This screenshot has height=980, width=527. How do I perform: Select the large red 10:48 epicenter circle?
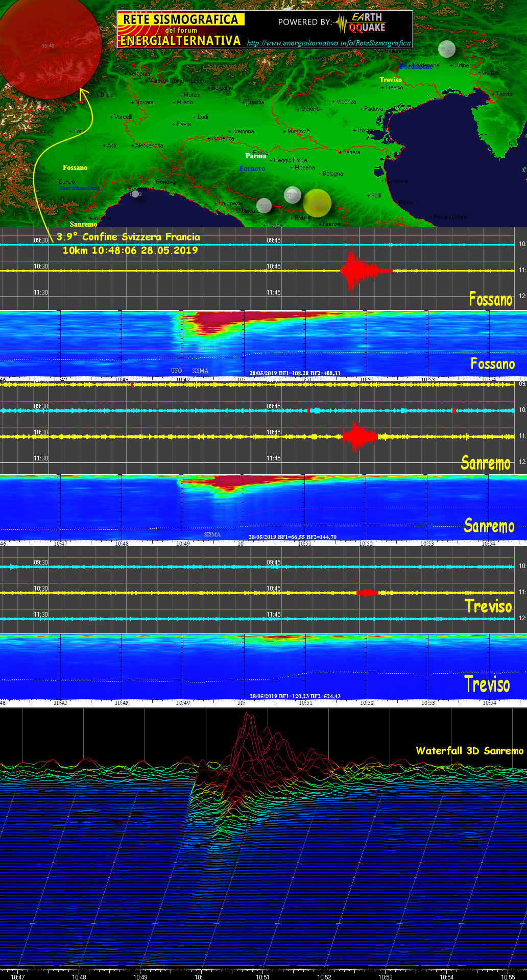coord(48,46)
